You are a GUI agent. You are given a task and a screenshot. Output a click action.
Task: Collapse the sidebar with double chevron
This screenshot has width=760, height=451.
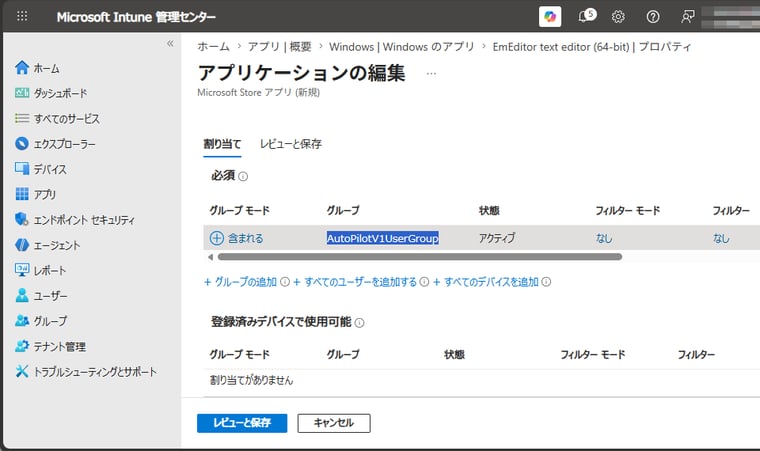click(170, 44)
